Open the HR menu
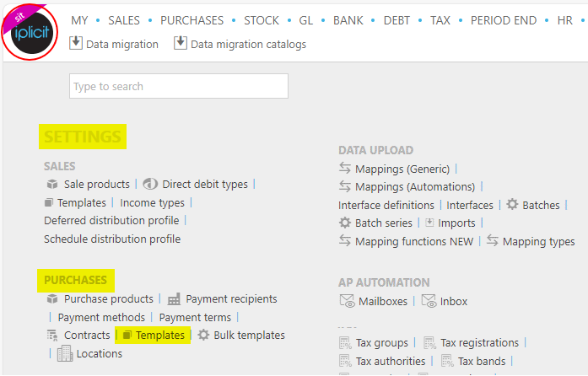This screenshot has height=376, width=588. (x=564, y=20)
